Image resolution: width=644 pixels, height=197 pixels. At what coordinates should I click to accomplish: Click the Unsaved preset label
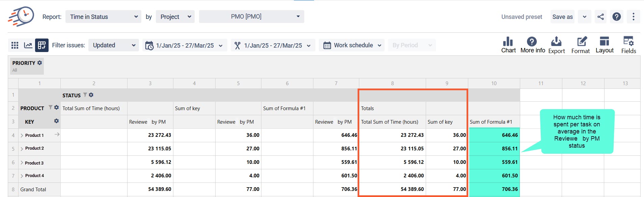[x=522, y=17]
